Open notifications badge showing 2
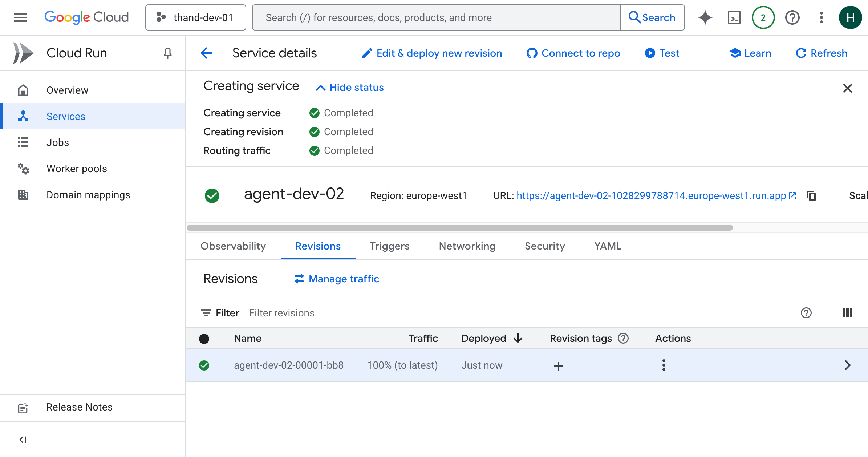Screen dimensions: 868x457 (763, 17)
